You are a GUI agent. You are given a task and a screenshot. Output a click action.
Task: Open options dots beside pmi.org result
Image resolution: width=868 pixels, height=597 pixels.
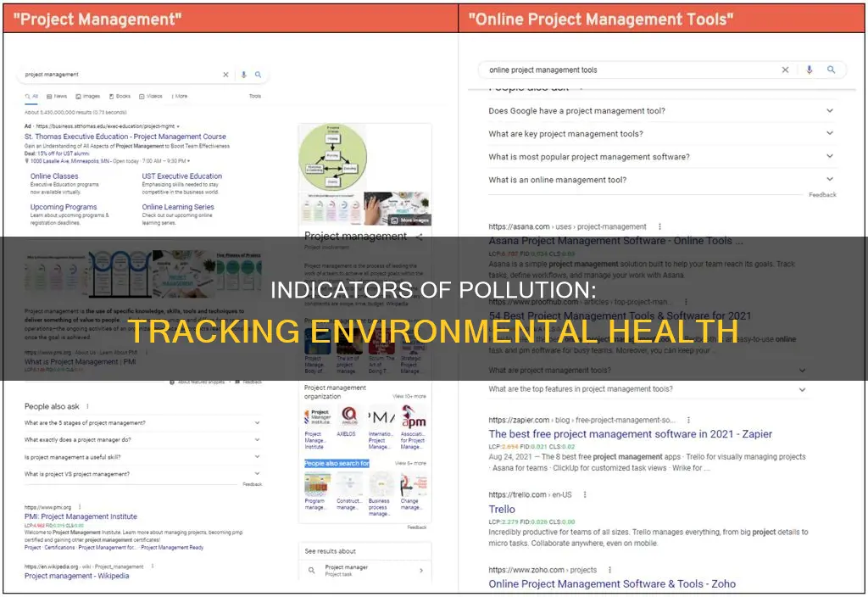pos(81,507)
